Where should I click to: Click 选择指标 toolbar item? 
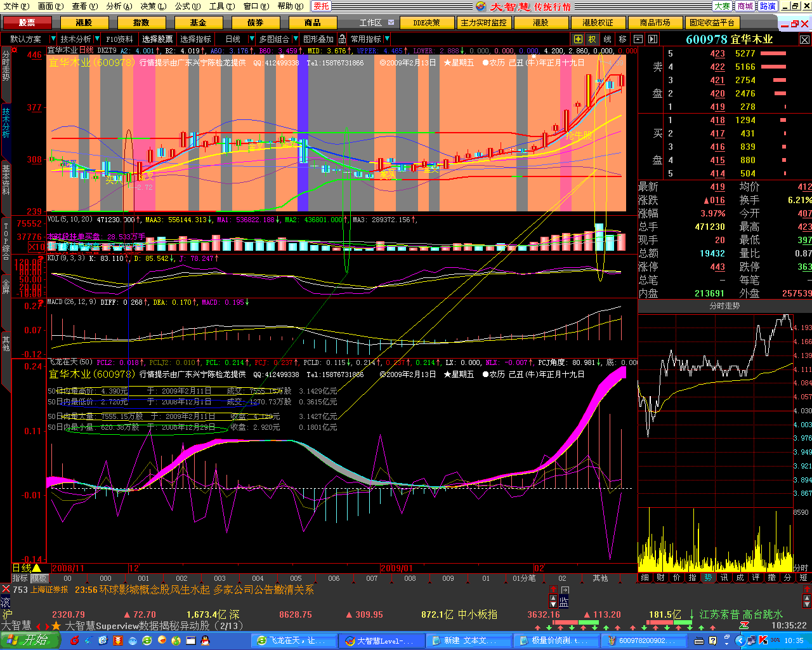pyautogui.click(x=195, y=39)
